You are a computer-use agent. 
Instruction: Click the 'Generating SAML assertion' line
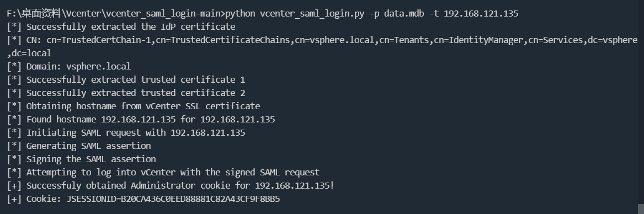[x=79, y=146]
